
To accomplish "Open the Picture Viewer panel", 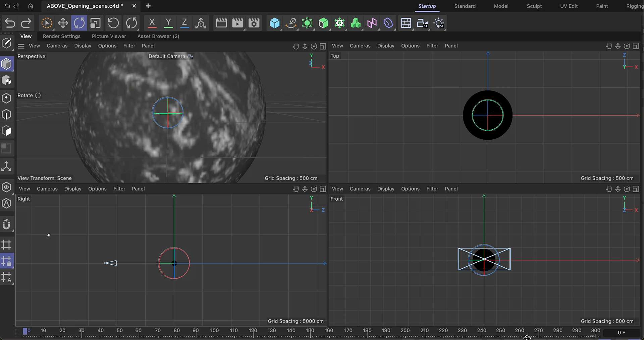I will 109,36.
